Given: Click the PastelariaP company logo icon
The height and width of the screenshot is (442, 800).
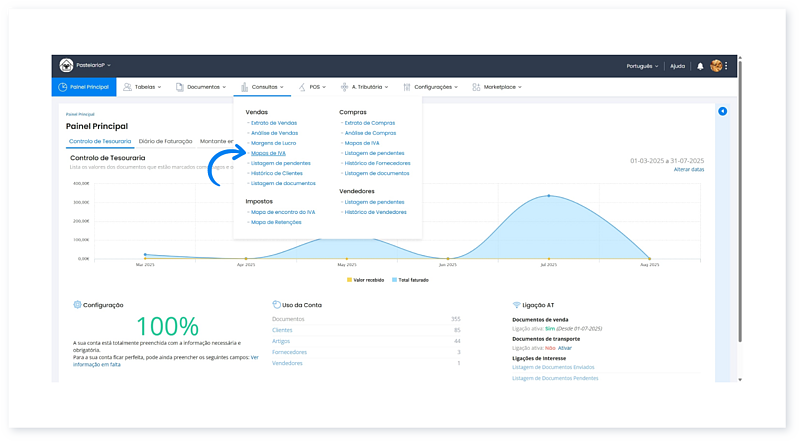Looking at the screenshot, I should 66,65.
